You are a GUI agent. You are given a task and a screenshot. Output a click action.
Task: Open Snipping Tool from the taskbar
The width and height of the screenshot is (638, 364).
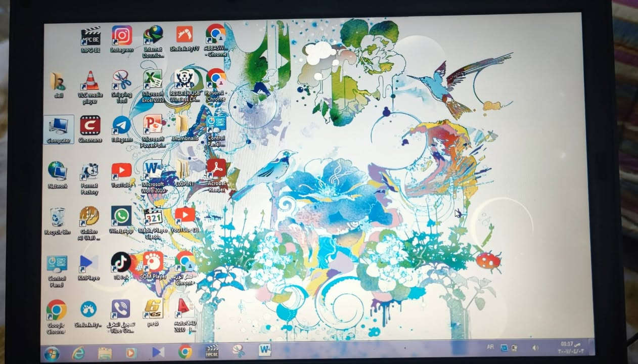coord(238,351)
